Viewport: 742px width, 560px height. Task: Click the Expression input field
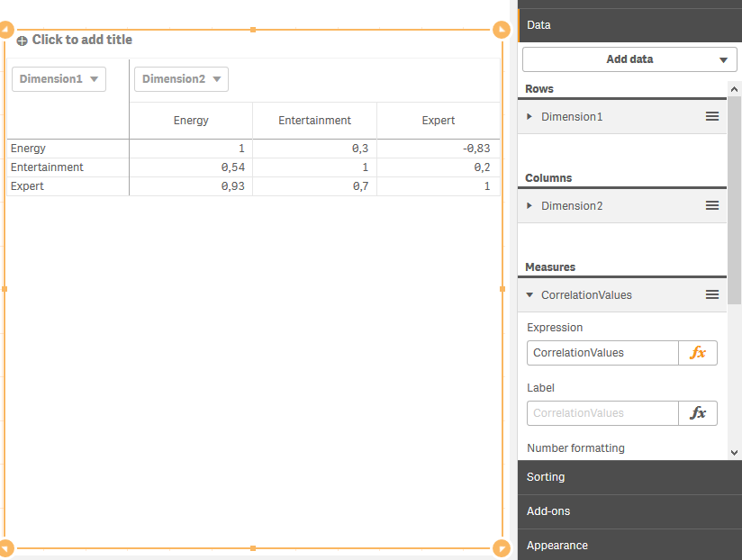click(x=602, y=353)
